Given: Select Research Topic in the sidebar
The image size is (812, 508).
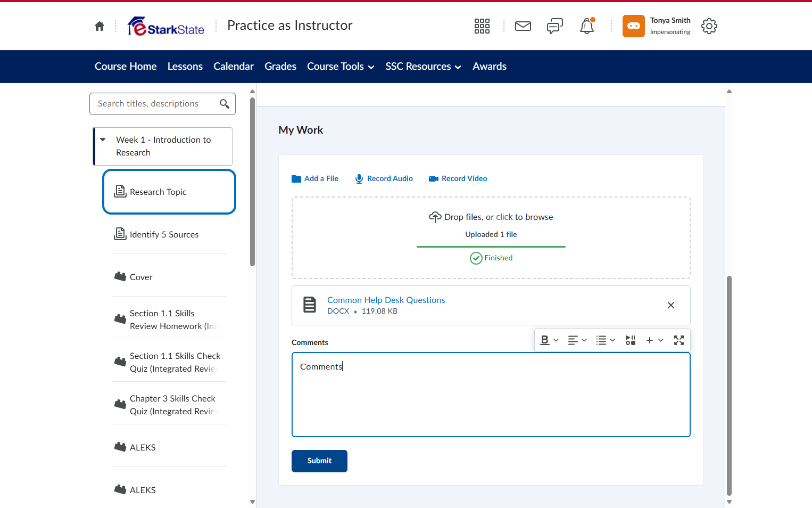Looking at the screenshot, I should point(169,192).
